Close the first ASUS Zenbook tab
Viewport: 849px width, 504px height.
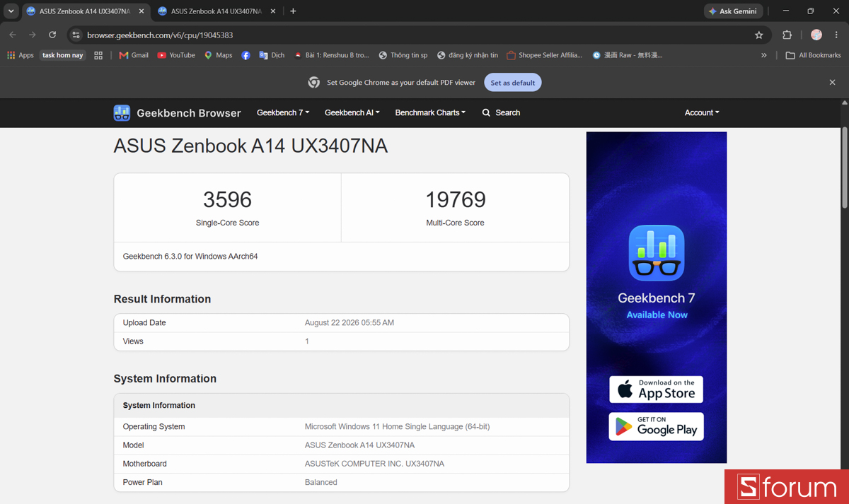click(x=141, y=11)
